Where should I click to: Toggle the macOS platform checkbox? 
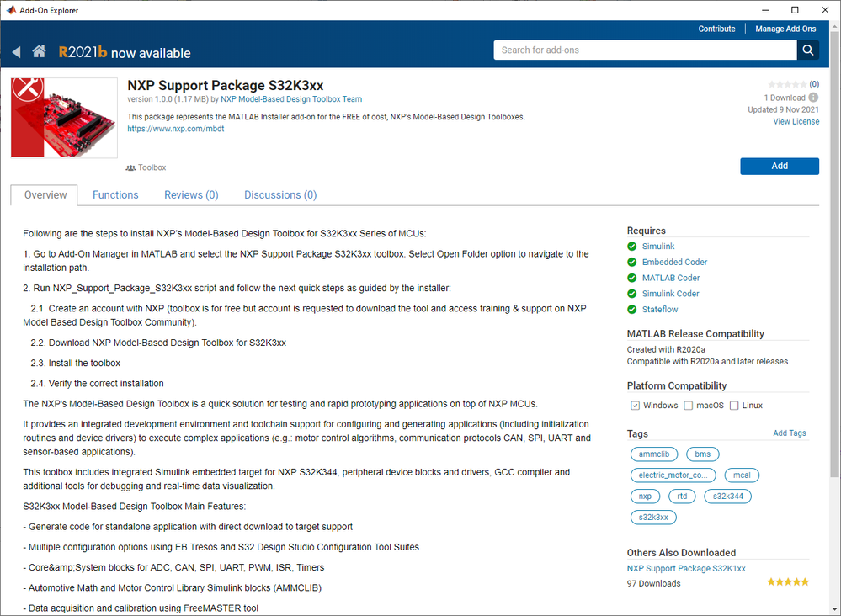point(688,406)
